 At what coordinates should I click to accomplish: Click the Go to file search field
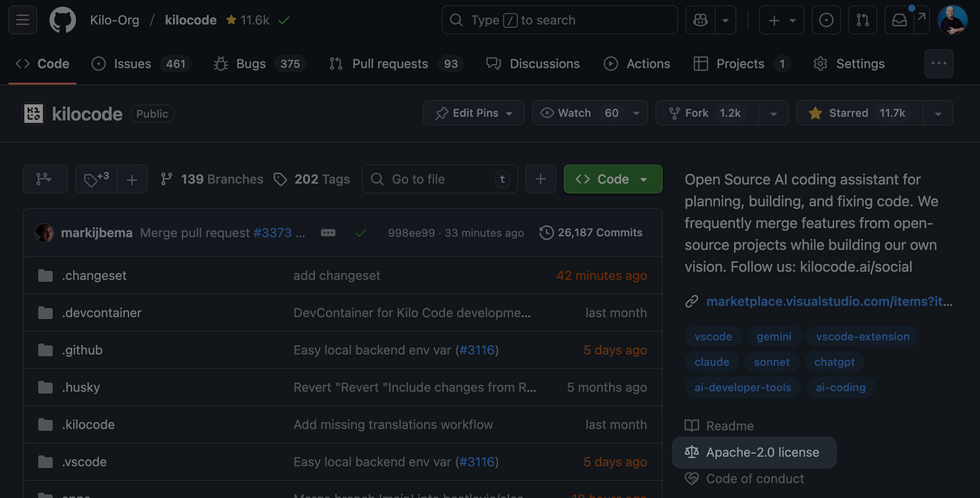tap(440, 179)
